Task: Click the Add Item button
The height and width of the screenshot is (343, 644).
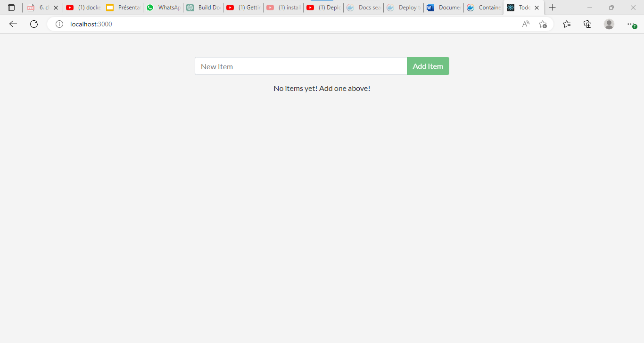Action: (428, 66)
